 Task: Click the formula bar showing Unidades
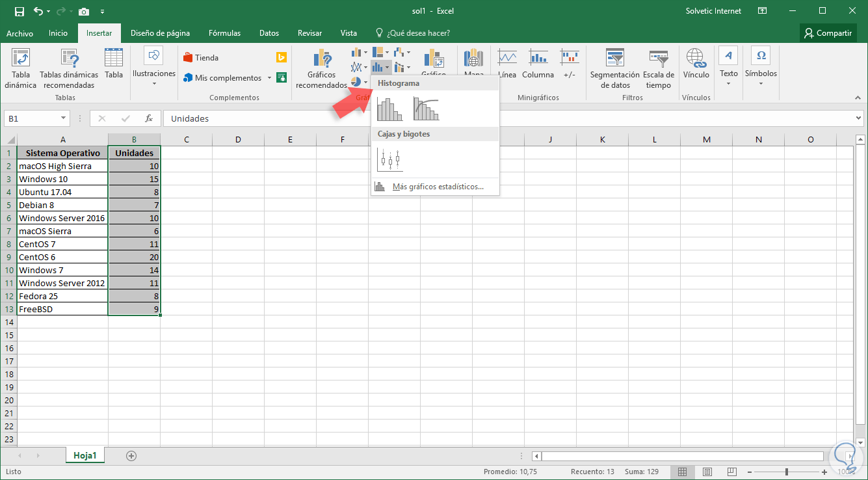click(x=508, y=118)
